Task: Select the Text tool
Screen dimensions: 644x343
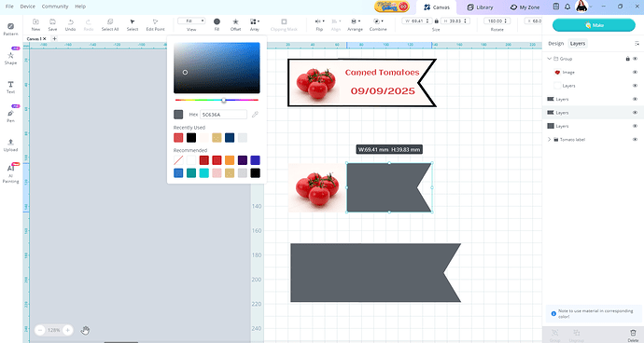Action: coord(10,87)
